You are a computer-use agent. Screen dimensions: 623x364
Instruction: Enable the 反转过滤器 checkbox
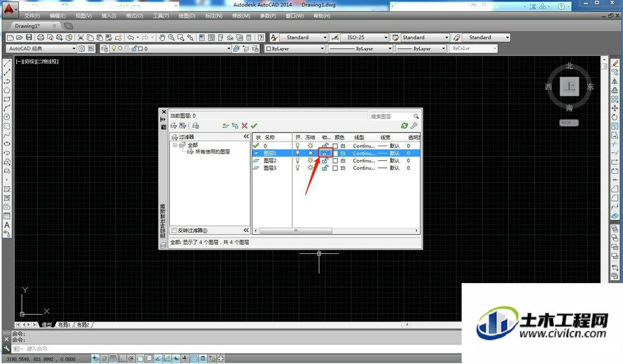(174, 230)
